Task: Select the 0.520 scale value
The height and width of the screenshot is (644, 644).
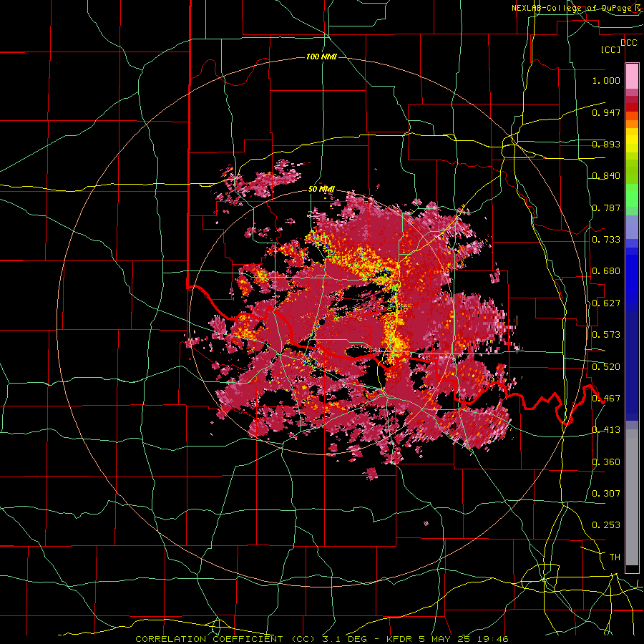Action: click(x=606, y=366)
